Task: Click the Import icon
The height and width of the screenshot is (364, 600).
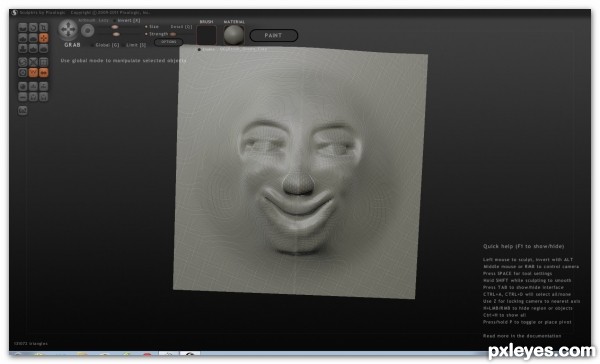Action: [33, 86]
